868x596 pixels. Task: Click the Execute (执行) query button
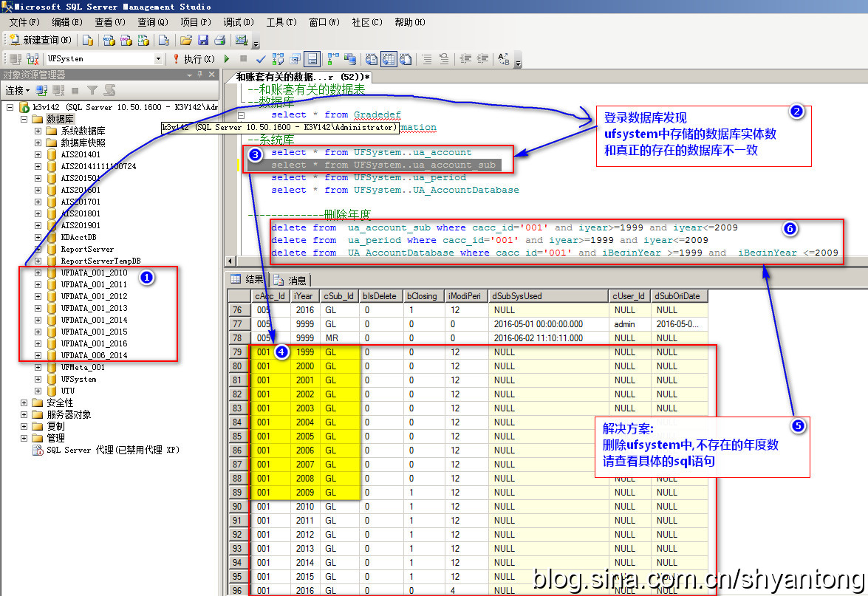194,59
